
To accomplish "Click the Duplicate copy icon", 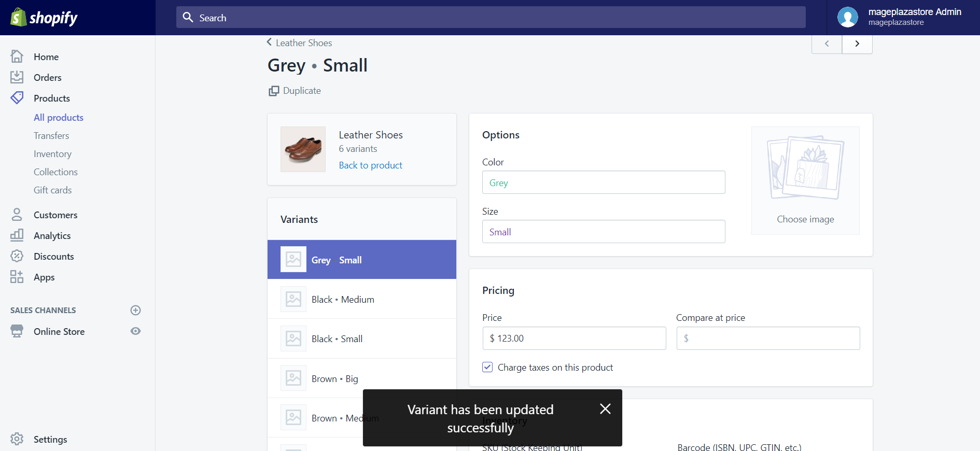I will pyautogui.click(x=274, y=91).
